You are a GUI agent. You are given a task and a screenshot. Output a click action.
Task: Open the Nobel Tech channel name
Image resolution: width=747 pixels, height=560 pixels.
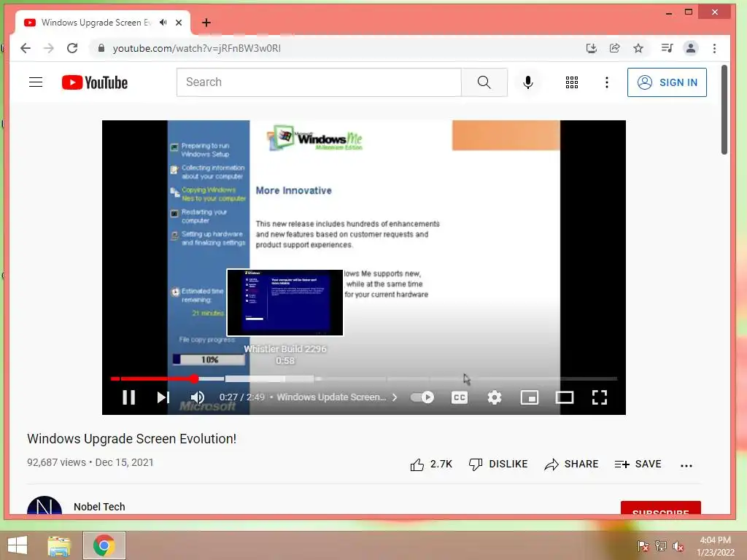point(99,507)
